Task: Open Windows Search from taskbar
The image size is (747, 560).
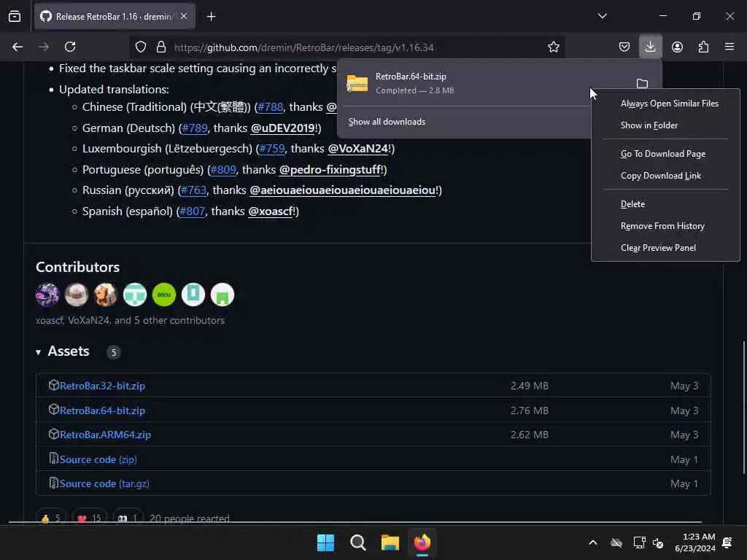Action: pyautogui.click(x=357, y=542)
